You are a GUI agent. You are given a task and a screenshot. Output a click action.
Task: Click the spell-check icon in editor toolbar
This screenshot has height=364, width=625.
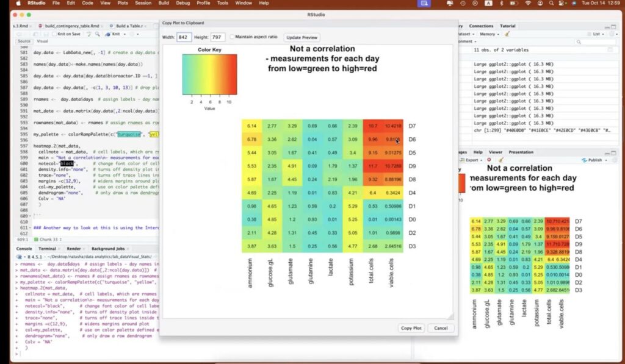click(x=89, y=34)
